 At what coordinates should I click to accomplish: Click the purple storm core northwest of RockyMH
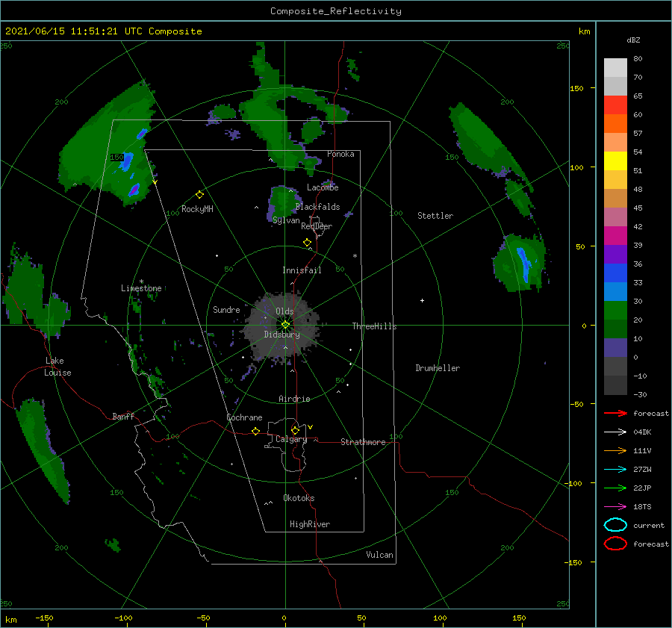click(134, 190)
